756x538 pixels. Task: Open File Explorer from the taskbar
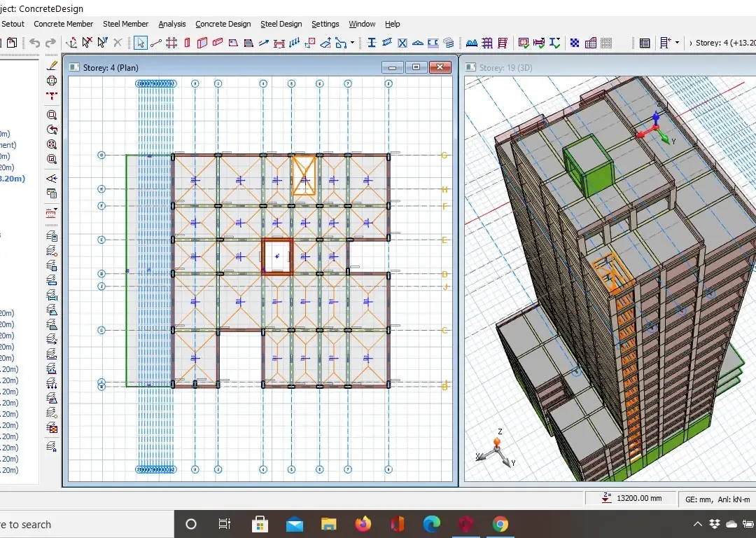click(329, 524)
